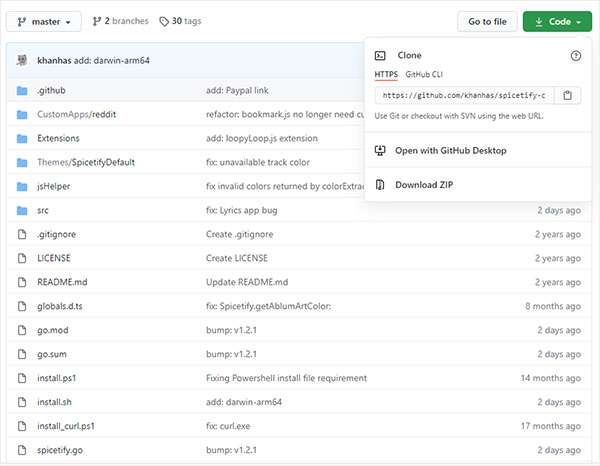Screen dimensions: 600x466
Task: Switch to the GitHub CLI tab
Action: click(424, 74)
